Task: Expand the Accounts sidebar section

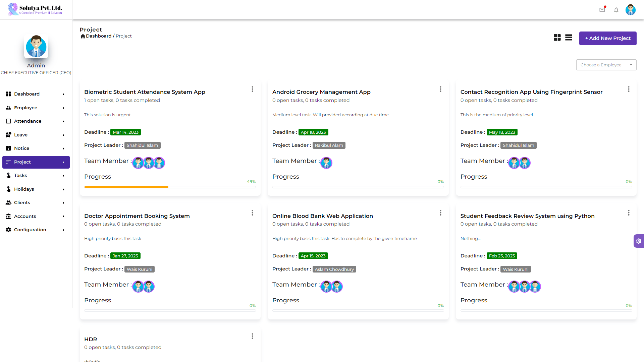Action: [x=36, y=216]
